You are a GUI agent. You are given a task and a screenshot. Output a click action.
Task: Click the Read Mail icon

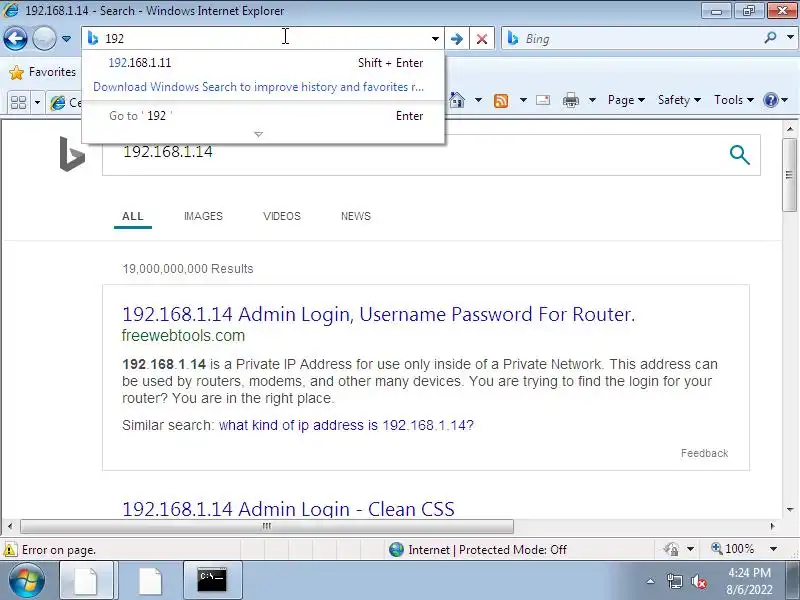coord(543,100)
